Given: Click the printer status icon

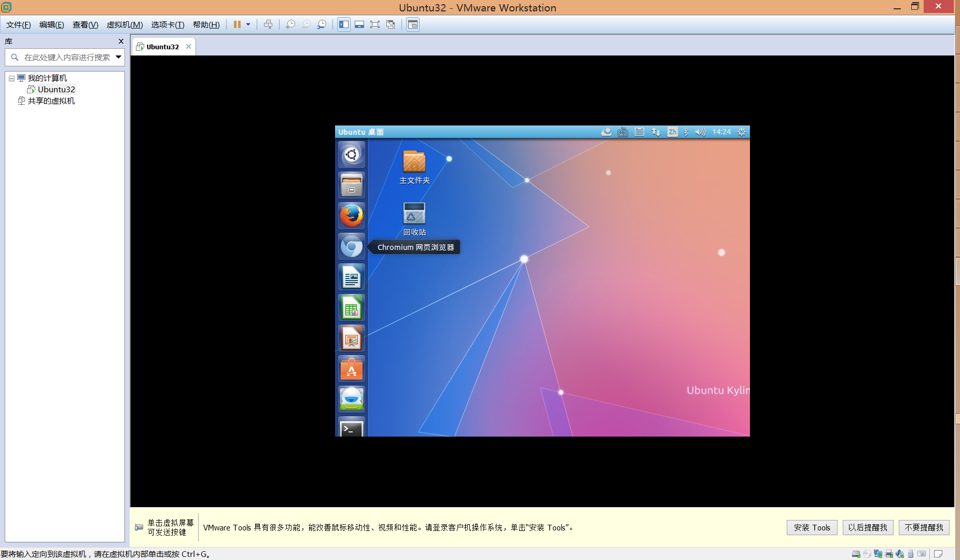Looking at the screenshot, I should pos(889,554).
